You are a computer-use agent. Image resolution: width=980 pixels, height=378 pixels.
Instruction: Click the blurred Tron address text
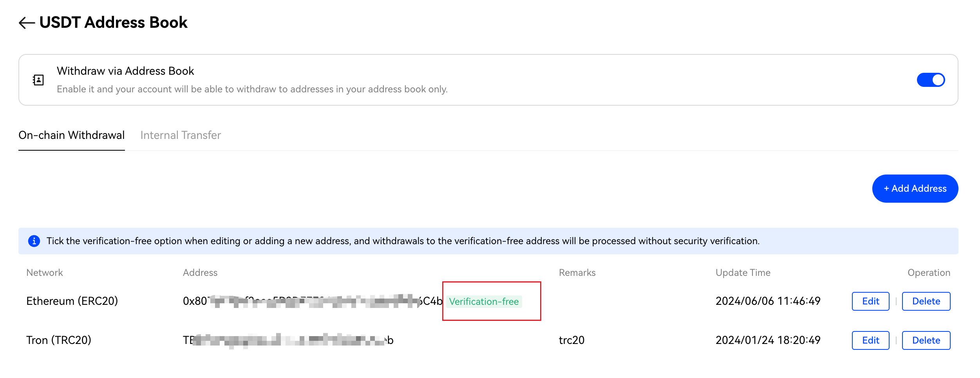[x=288, y=340]
